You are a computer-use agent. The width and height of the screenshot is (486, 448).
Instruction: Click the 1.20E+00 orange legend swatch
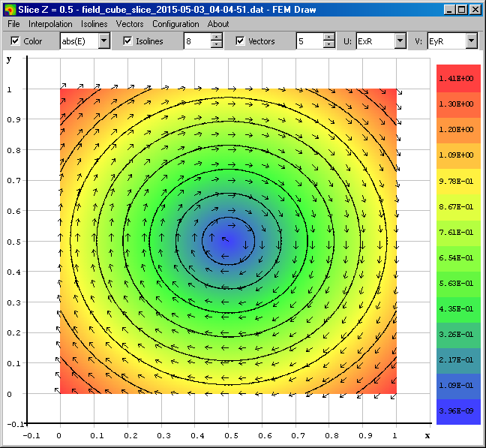point(458,131)
